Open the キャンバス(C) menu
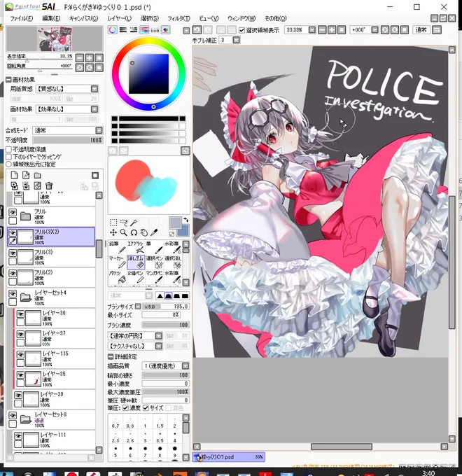Screen dimensions: 462x476 pyautogui.click(x=83, y=18)
